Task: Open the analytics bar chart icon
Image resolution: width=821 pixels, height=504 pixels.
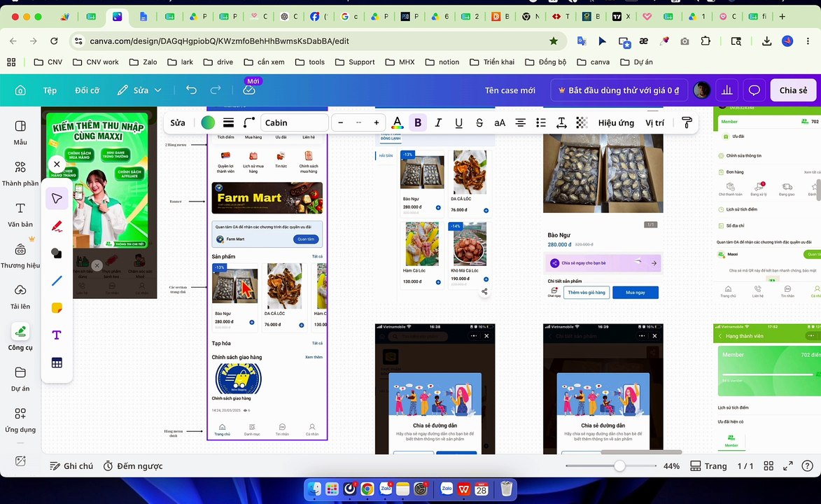Action: (727, 90)
